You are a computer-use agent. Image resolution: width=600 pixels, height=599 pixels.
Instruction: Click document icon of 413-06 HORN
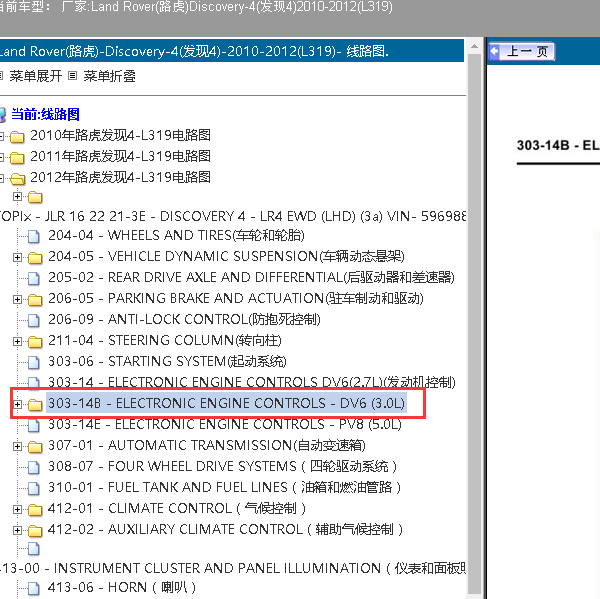coord(34,589)
